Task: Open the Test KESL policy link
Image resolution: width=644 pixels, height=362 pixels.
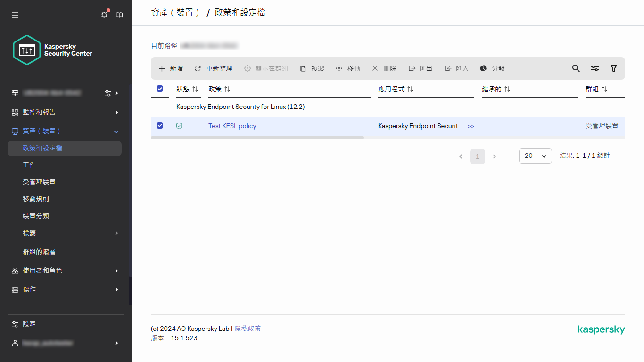Action: pos(232,126)
